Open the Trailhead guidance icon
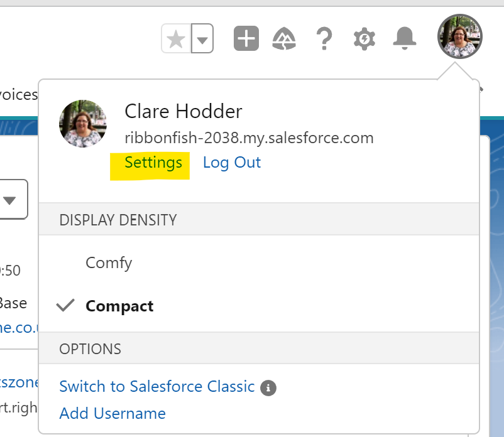 [x=285, y=40]
